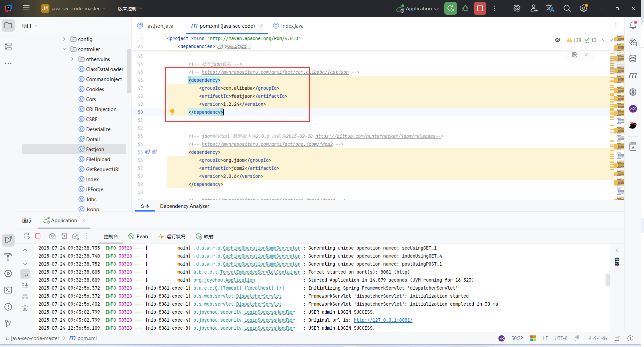This screenshot has height=347, width=644.
Task: Click 添加启动器 inlay hint
Action: point(234,47)
